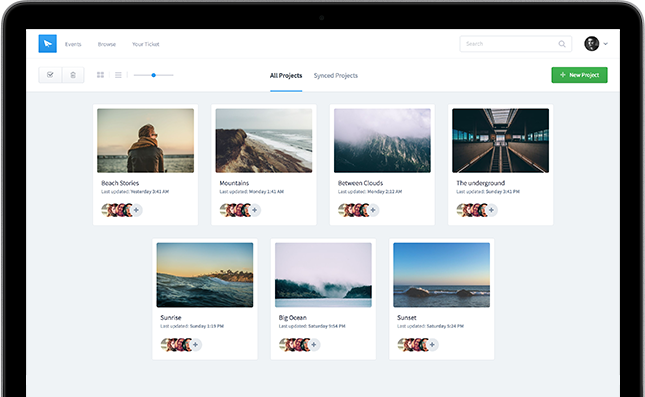The width and height of the screenshot is (645, 397).
Task: Open the Browse menu item
Action: point(107,44)
